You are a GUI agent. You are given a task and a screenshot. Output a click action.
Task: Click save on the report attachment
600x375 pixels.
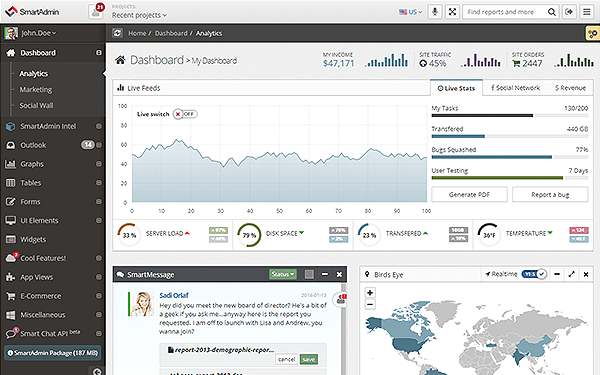point(308,359)
